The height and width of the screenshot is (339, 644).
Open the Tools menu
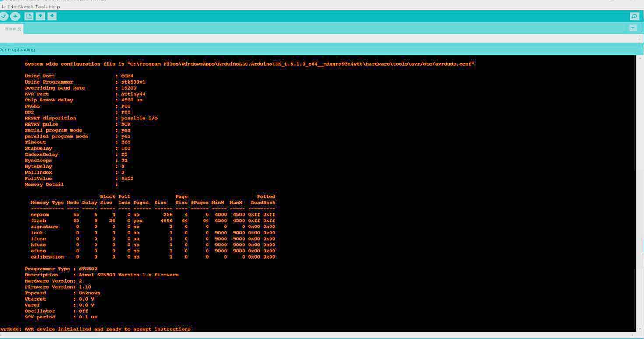[x=41, y=7]
